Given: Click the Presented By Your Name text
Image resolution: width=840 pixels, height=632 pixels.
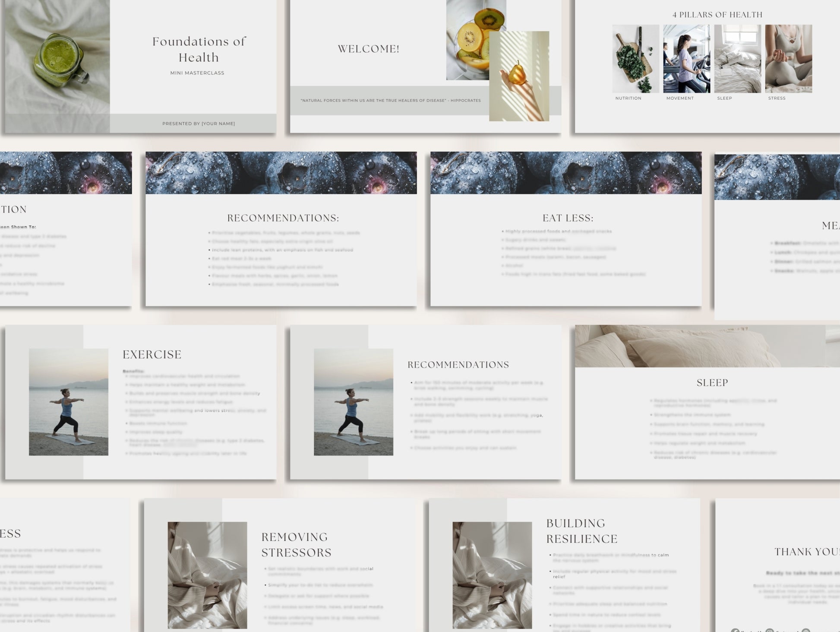Looking at the screenshot, I should (199, 124).
